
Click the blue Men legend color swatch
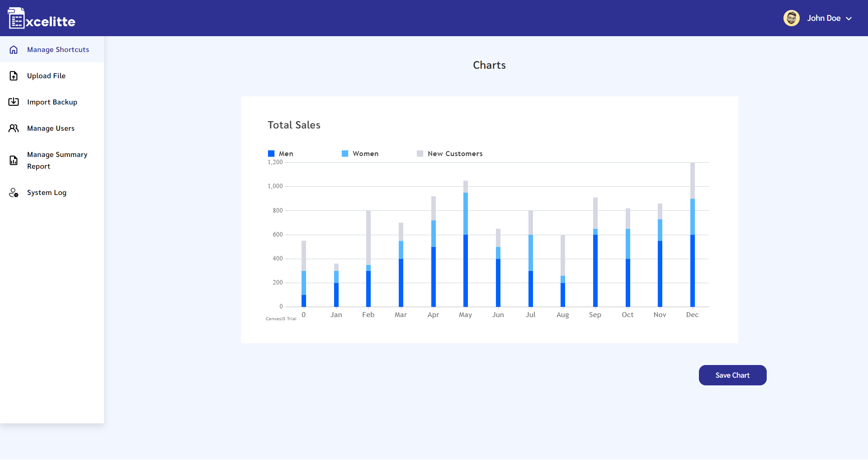271,154
